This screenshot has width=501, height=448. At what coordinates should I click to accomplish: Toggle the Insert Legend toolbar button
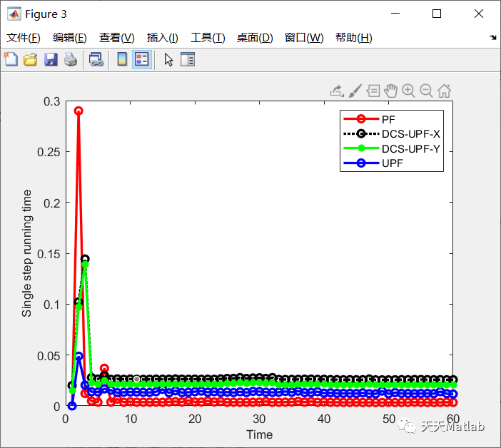coord(142,59)
